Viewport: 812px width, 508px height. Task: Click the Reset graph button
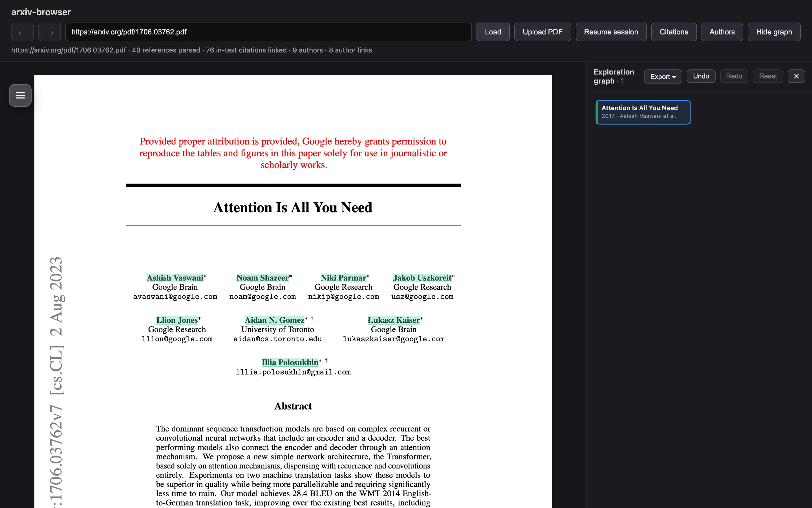pyautogui.click(x=768, y=76)
